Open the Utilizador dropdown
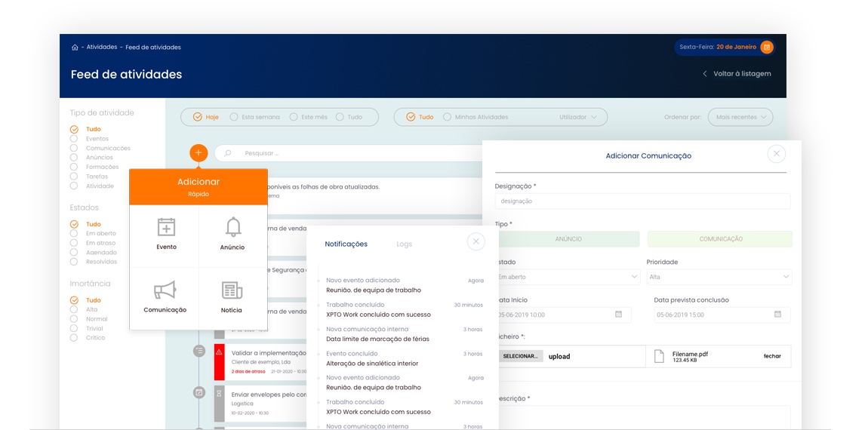The width and height of the screenshot is (868, 430). coord(578,117)
